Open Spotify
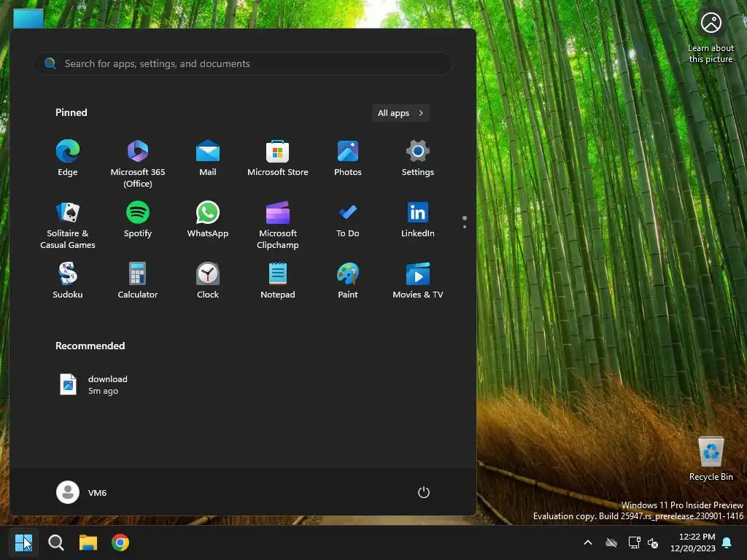The width and height of the screenshot is (747, 560). [x=138, y=220]
